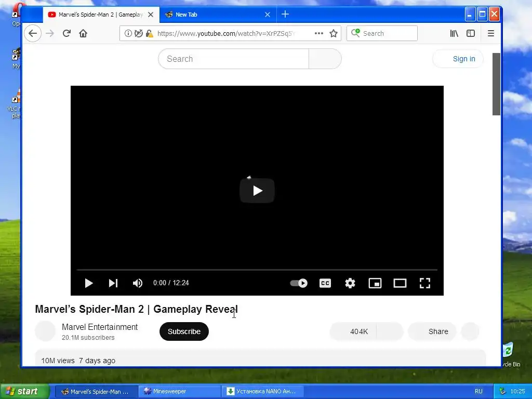The width and height of the screenshot is (532, 399).
Task: Click the 20.1M subscribers text
Action: [88, 338]
